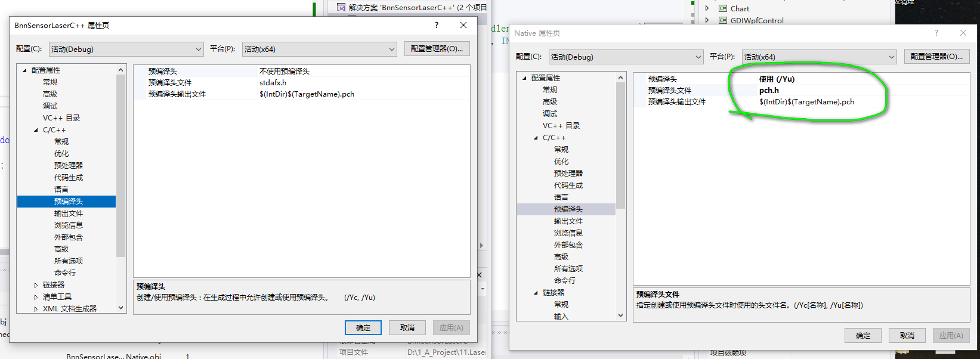
Task: Select 常规 under 配置属性 in BnnSensorLaserC++ dialog
Action: pyautogui.click(x=50, y=82)
